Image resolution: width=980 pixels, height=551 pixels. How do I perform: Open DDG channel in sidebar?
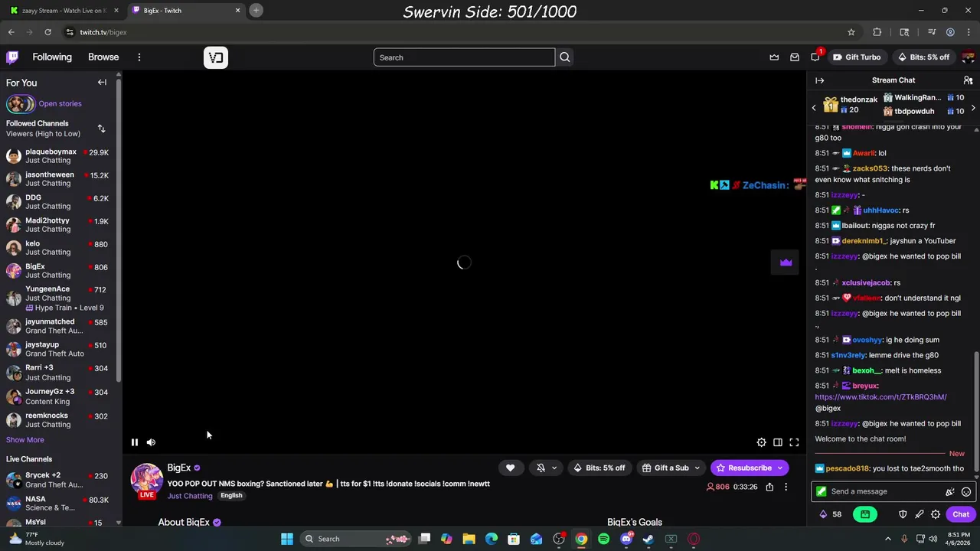coord(58,202)
